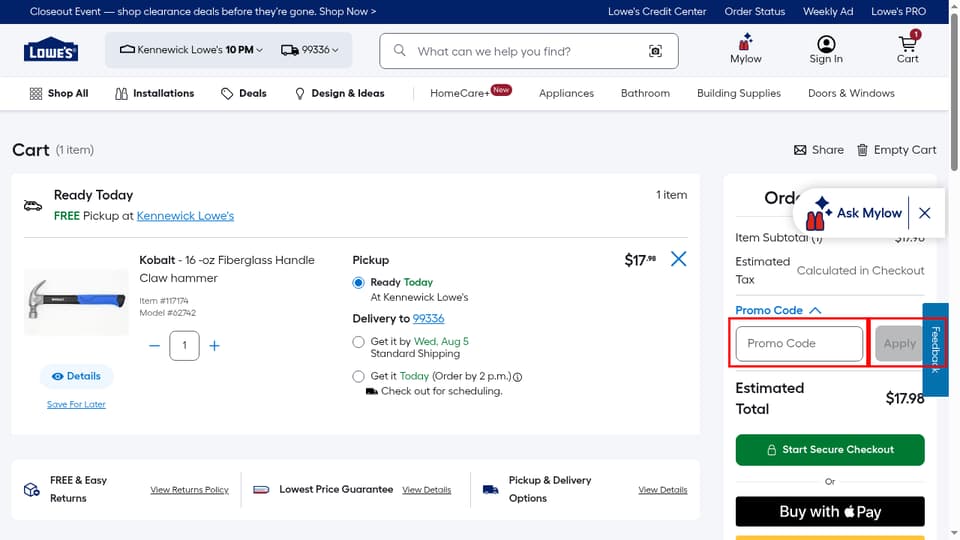
Task: Click View Returns Policy link
Action: (189, 490)
